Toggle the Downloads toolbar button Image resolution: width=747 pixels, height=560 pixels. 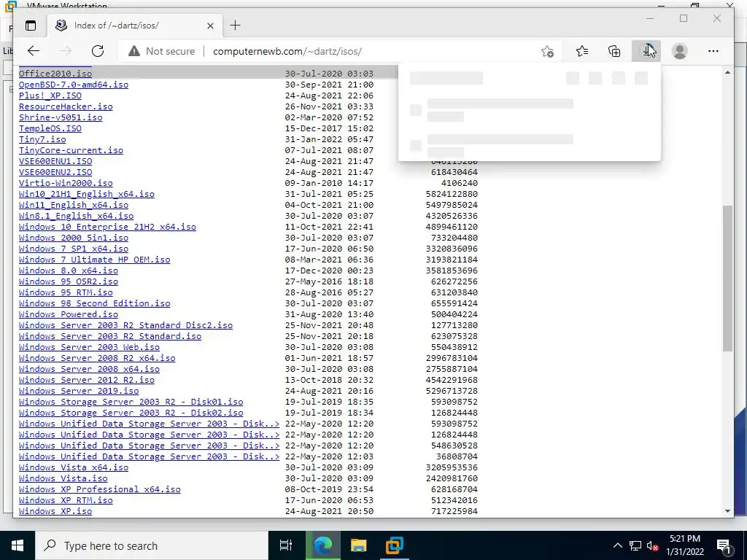[x=646, y=51]
